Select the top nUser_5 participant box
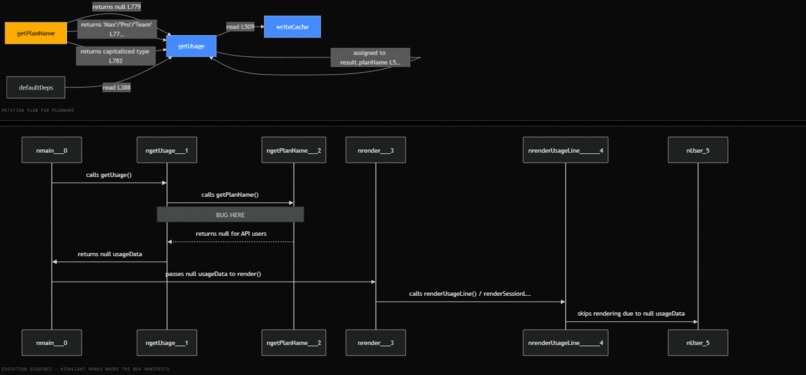Screen dimensions: 806x375 coord(698,150)
